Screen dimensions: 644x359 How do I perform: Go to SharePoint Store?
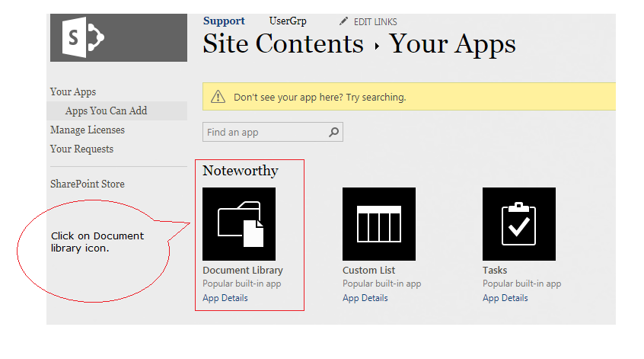pos(88,184)
